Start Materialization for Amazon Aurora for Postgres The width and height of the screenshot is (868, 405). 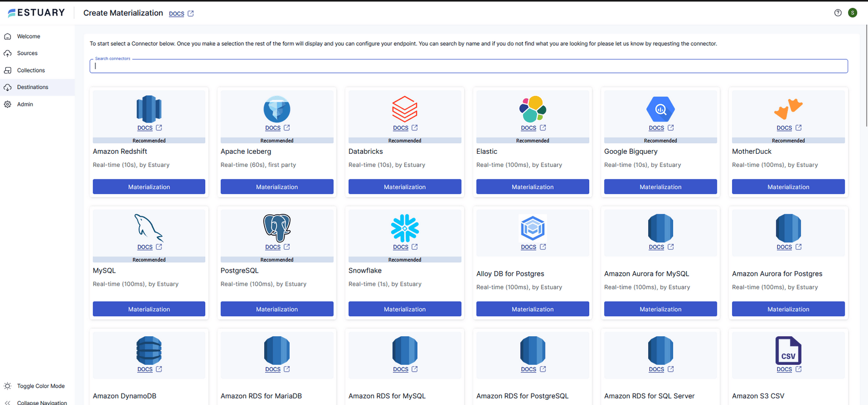coord(788,309)
